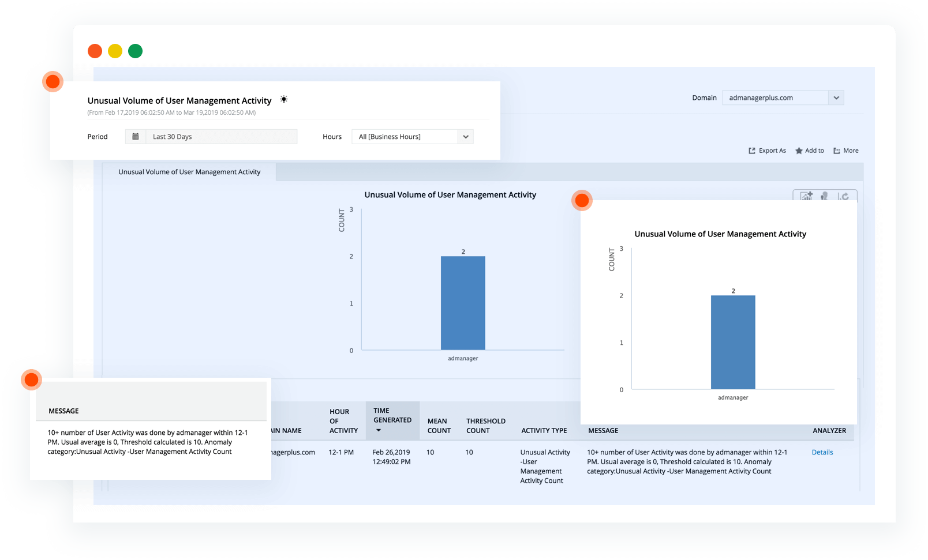This screenshot has height=560, width=928.
Task: Click the Activity Type column header
Action: click(x=544, y=430)
